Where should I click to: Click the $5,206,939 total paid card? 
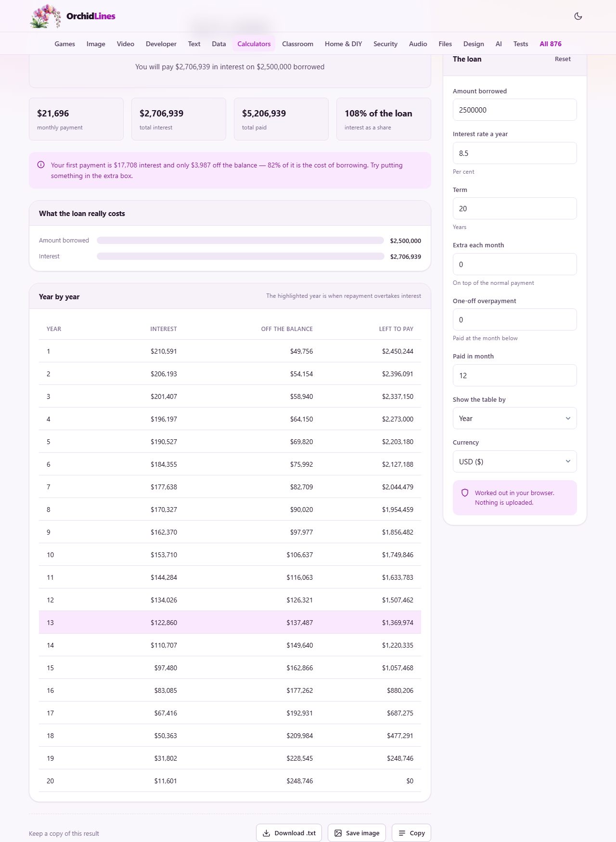(281, 119)
